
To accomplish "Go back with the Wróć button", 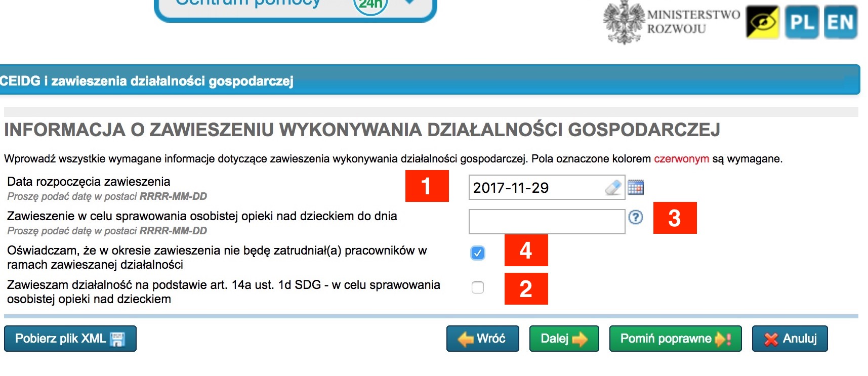I will [x=483, y=339].
